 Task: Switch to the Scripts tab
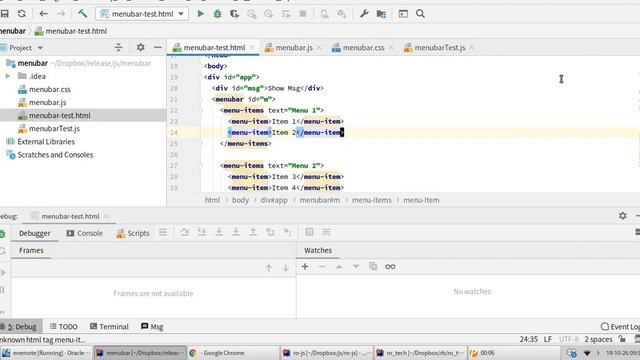coord(133,233)
